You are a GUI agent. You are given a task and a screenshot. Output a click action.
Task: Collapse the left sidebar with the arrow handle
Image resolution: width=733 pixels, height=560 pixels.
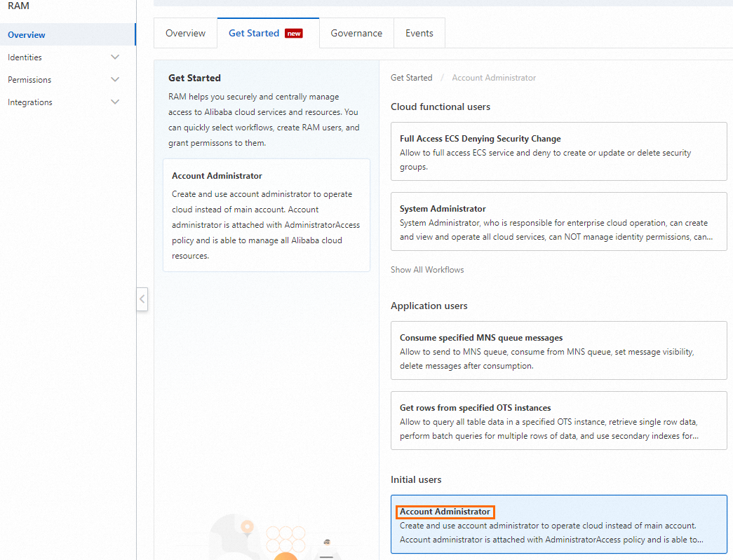[x=142, y=299]
